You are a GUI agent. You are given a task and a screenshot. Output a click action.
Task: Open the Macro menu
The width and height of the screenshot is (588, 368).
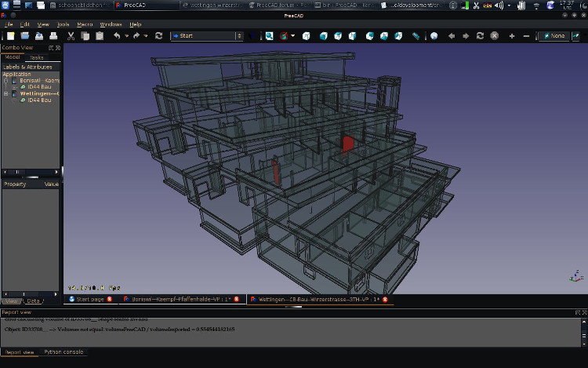pos(85,24)
